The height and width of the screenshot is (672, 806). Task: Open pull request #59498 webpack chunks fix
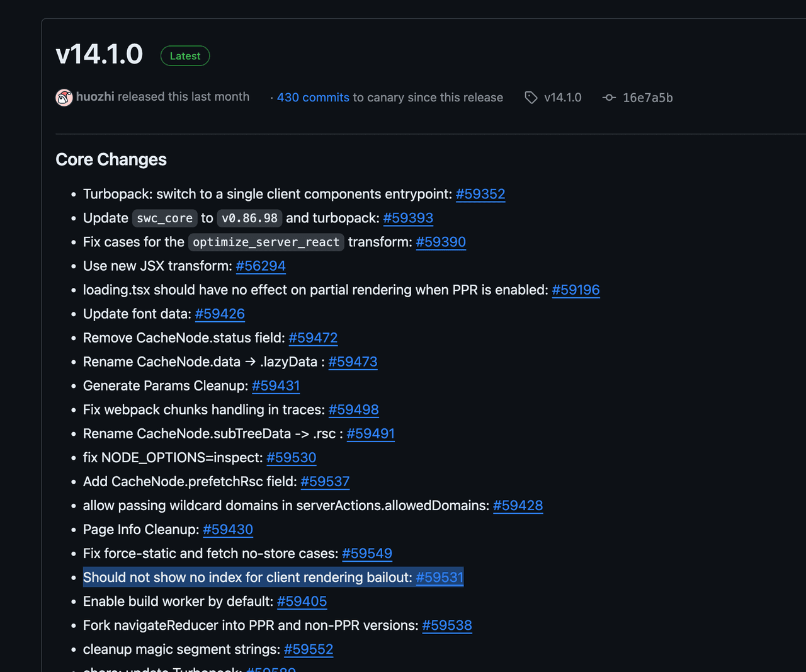(x=353, y=409)
